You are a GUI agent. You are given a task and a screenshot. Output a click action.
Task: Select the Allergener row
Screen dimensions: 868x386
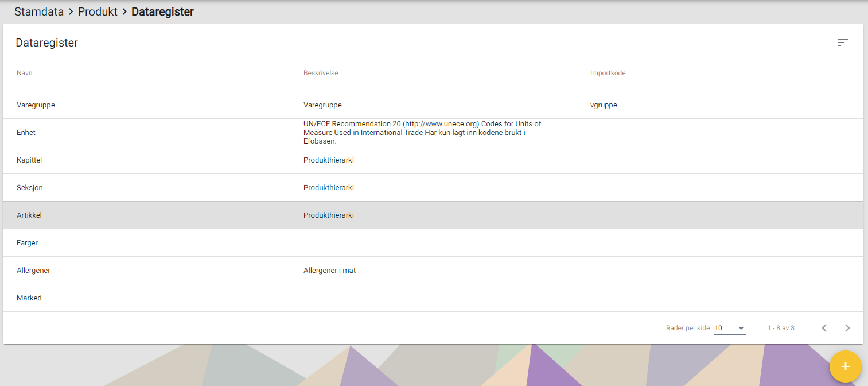pyautogui.click(x=33, y=271)
